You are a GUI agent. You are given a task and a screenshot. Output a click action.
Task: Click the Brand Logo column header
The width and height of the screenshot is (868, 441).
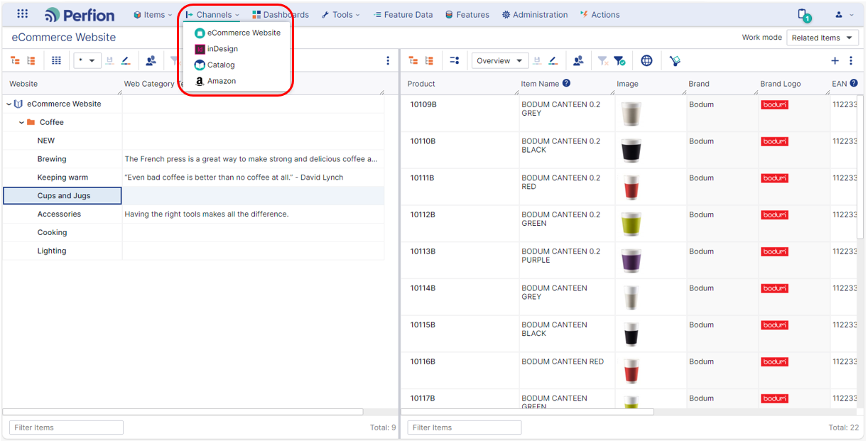(781, 84)
